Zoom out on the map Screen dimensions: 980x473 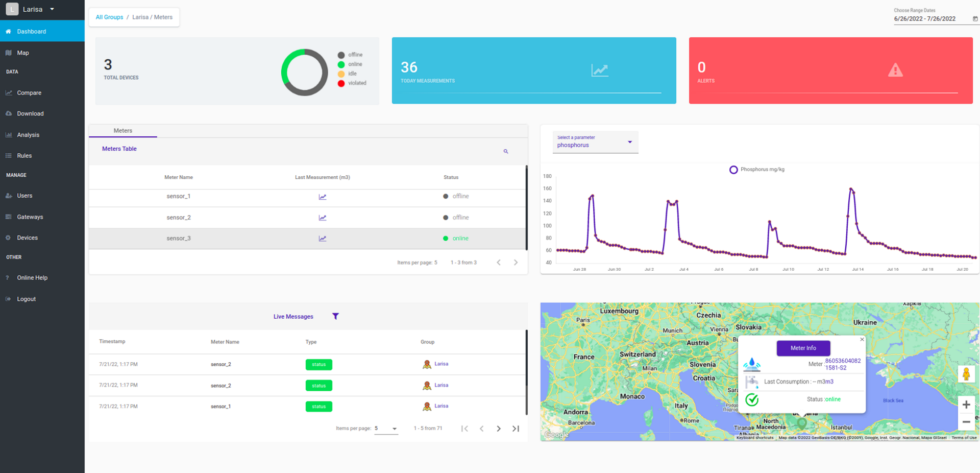coord(966,422)
